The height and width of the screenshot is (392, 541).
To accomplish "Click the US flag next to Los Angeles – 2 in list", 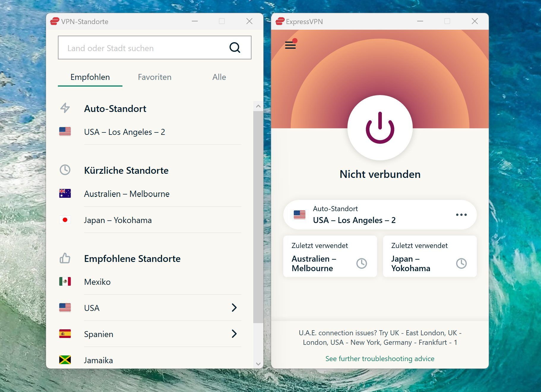I will [65, 132].
